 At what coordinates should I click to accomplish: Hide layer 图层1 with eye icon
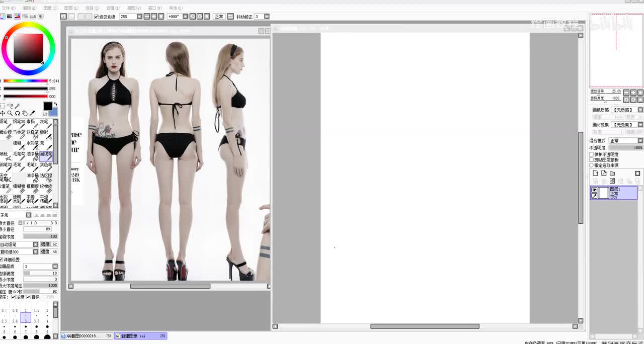click(x=594, y=190)
